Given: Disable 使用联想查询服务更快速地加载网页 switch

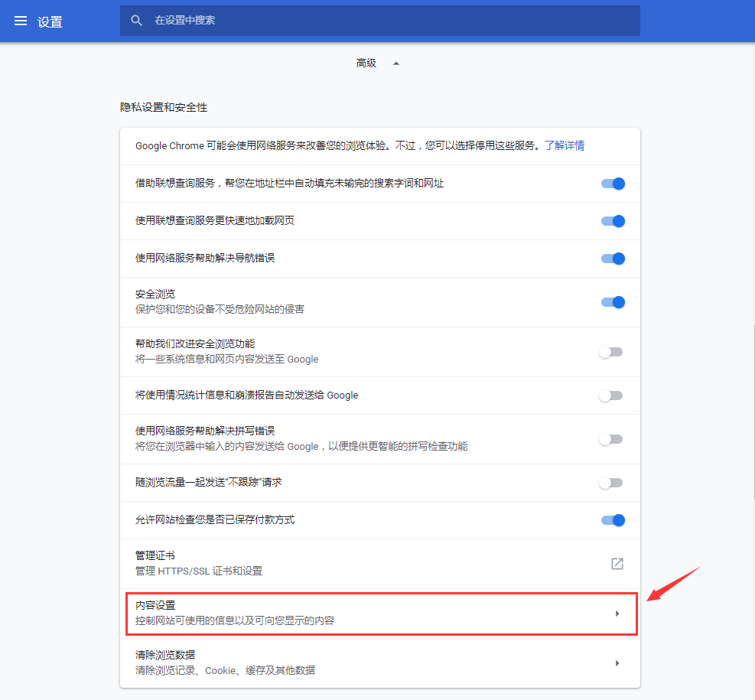Looking at the screenshot, I should [x=613, y=221].
